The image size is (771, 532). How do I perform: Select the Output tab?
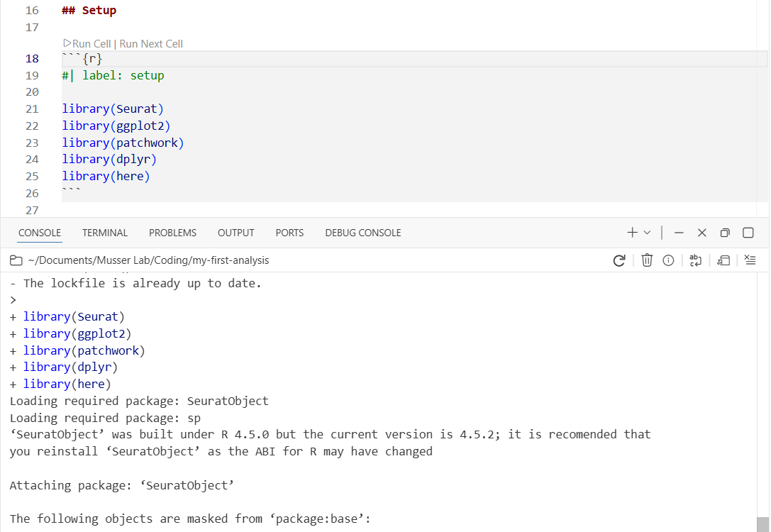click(235, 233)
